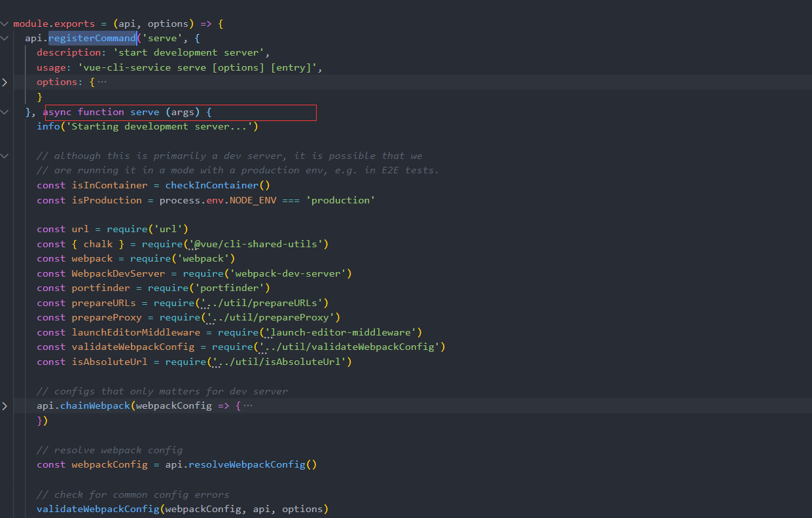Click the module keyword on first line
The height and width of the screenshot is (518, 812).
31,24
